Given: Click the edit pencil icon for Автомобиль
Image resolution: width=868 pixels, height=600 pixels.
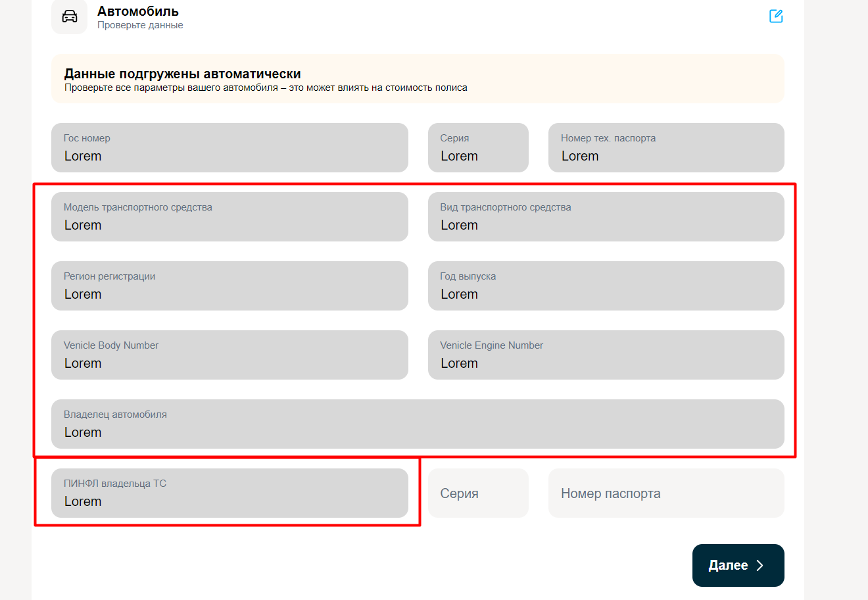Looking at the screenshot, I should [x=776, y=16].
